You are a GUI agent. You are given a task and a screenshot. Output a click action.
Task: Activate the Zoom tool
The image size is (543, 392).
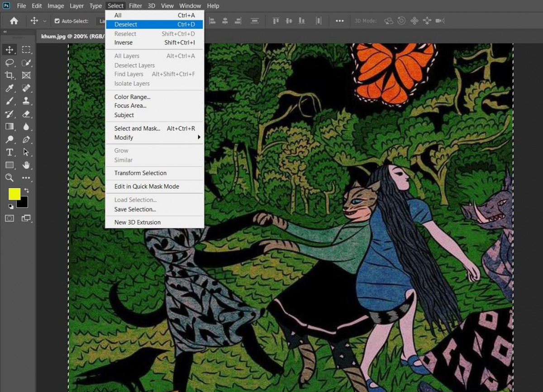(10, 177)
